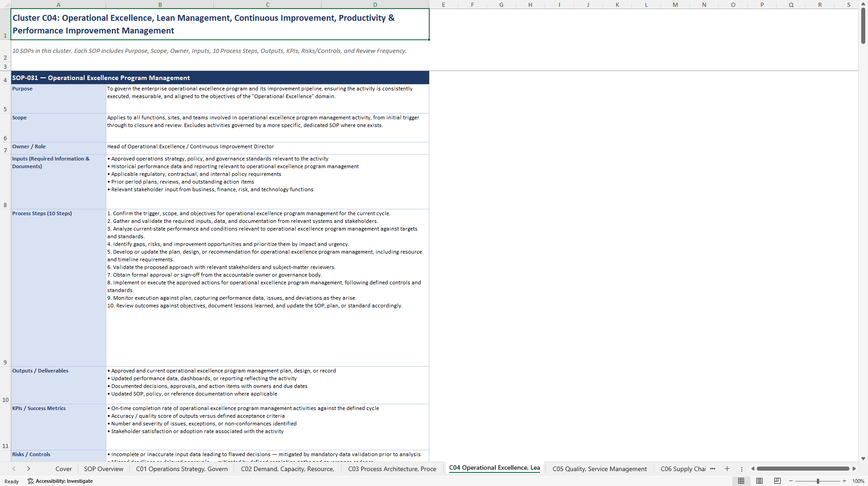
Task: Click the Purpose label cell
Action: [58, 99]
